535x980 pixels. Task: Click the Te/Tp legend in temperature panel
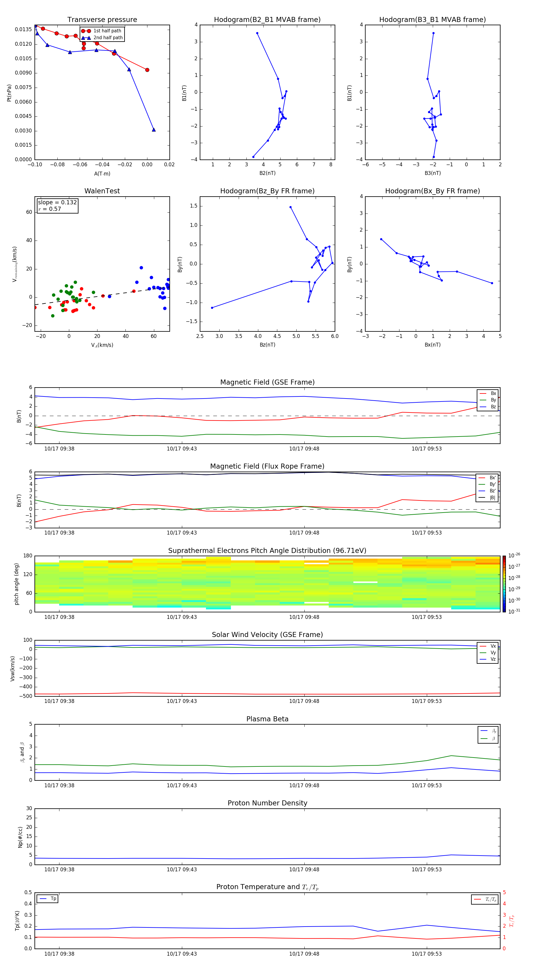[485, 899]
